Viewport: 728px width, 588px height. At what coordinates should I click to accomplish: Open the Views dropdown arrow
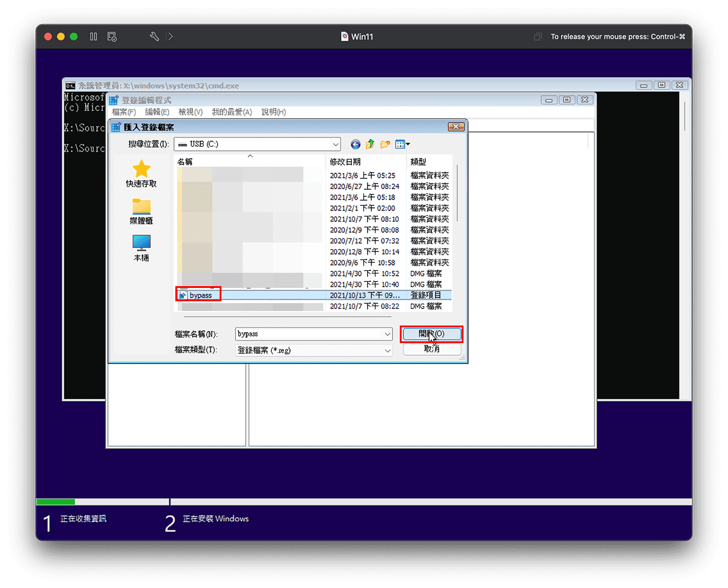408,144
